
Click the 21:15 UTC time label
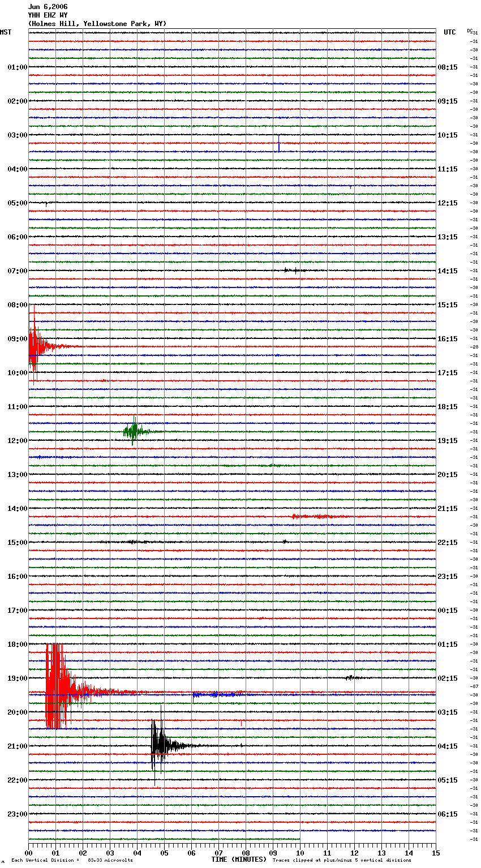[x=448, y=509]
